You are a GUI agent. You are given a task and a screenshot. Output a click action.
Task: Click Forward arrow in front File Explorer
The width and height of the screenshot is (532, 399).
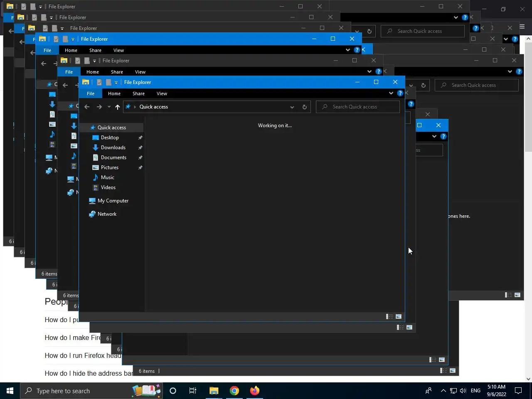(x=99, y=107)
